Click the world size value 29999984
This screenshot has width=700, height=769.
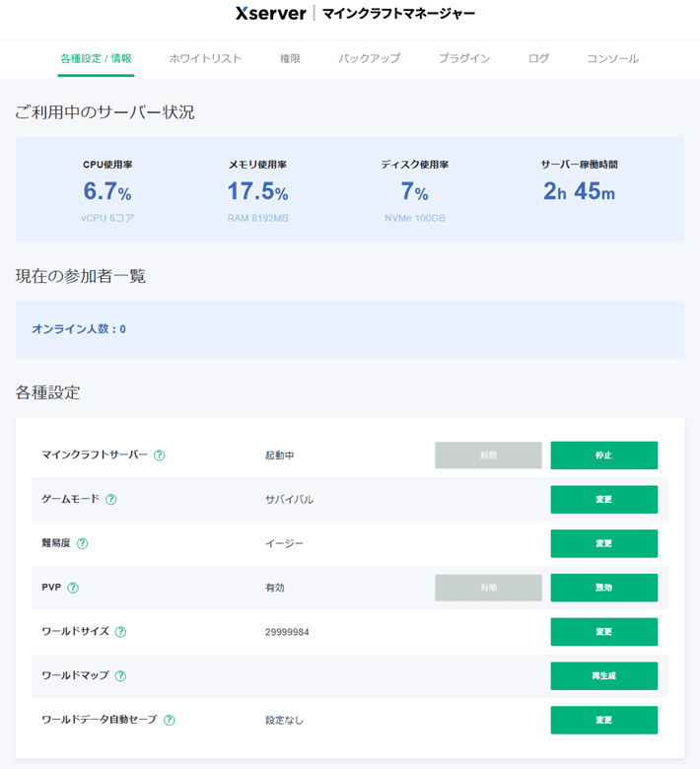coord(287,632)
